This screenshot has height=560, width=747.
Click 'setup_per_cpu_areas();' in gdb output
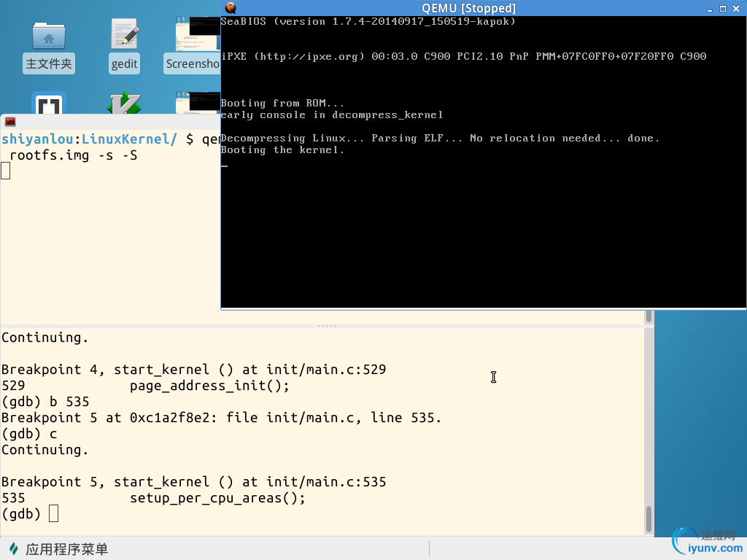pyautogui.click(x=217, y=498)
